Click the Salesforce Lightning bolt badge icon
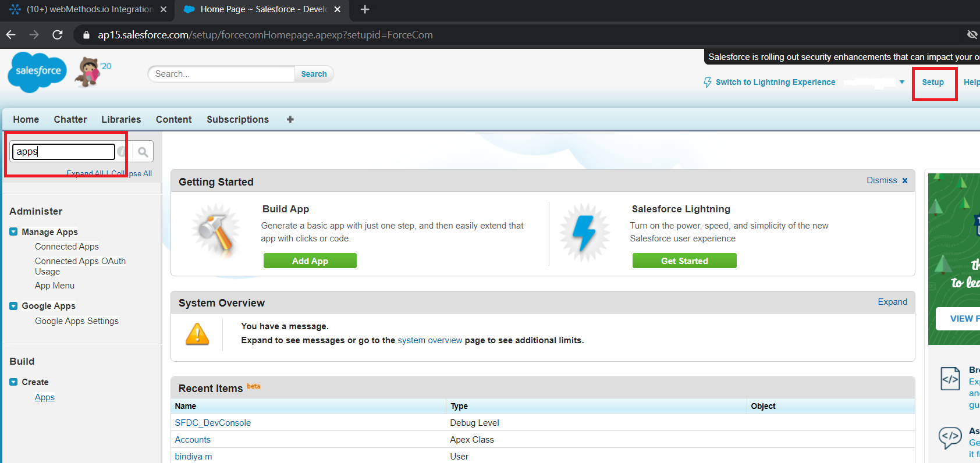The height and width of the screenshot is (463, 980). click(x=585, y=232)
